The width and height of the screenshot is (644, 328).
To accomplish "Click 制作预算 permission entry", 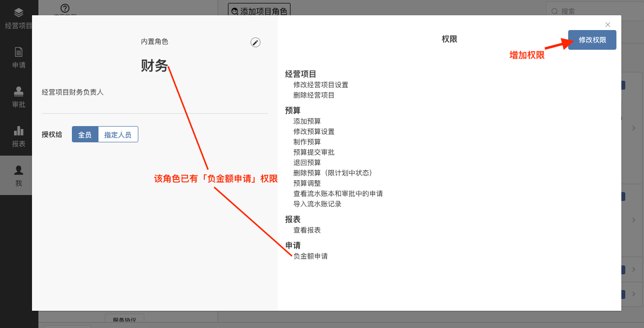I will point(307,142).
